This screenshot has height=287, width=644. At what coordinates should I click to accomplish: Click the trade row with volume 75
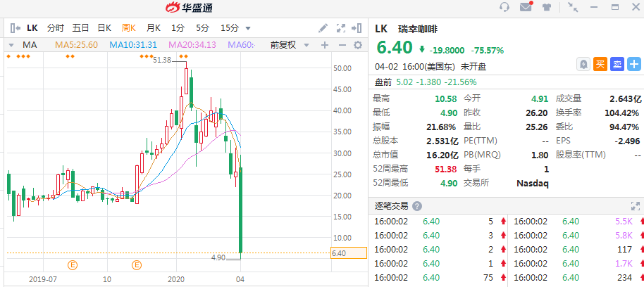[440, 277]
